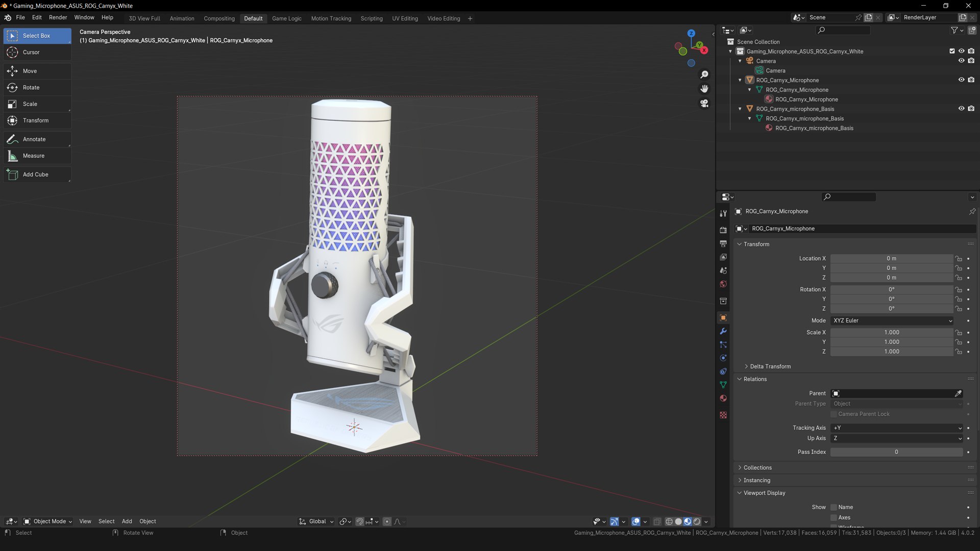Screen dimensions: 980x551
Task: Toggle Camera object viewport visibility eye
Action: pyautogui.click(x=961, y=61)
